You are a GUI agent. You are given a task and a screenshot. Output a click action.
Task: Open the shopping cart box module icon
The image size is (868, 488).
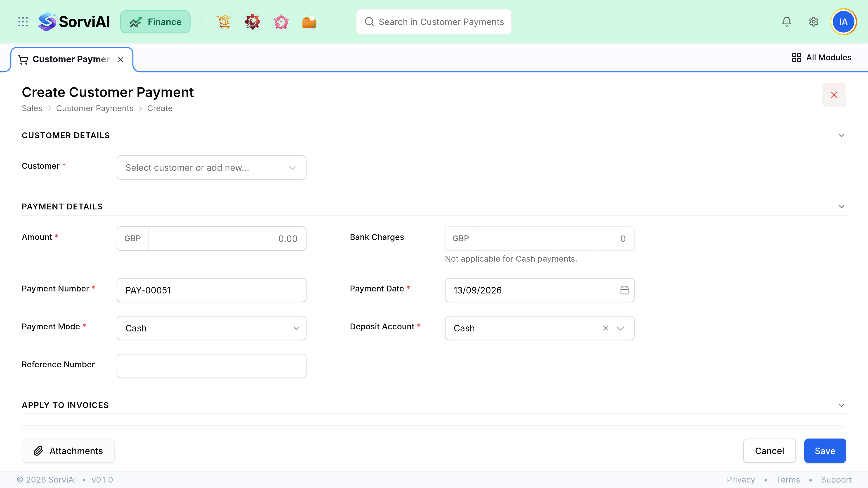[x=224, y=22]
